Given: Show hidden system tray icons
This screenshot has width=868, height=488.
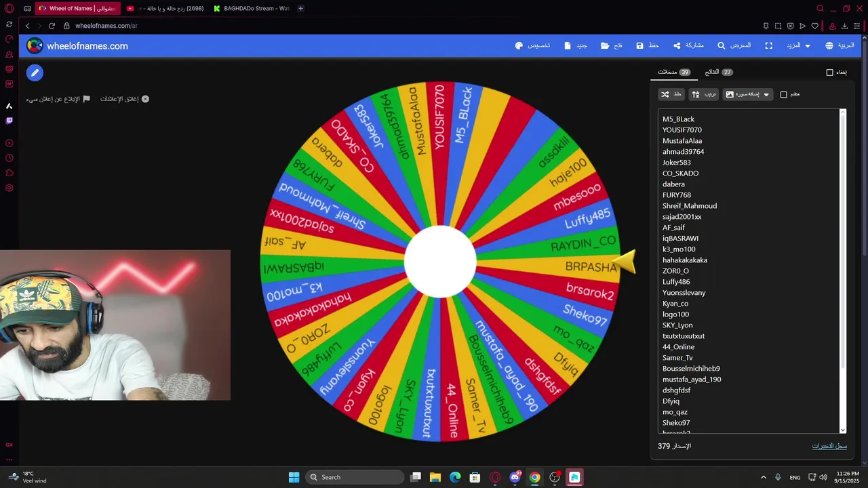Looking at the screenshot, I should [763, 477].
